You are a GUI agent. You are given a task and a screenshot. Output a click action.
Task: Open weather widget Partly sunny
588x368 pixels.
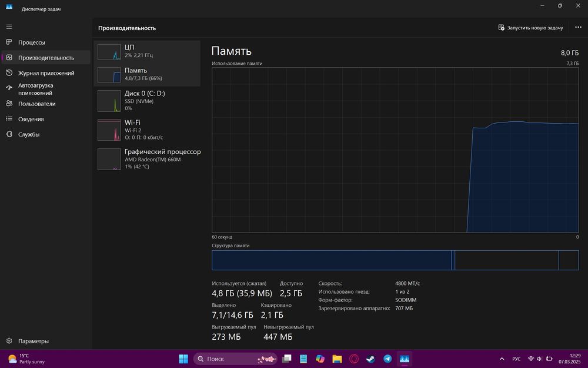(x=26, y=359)
